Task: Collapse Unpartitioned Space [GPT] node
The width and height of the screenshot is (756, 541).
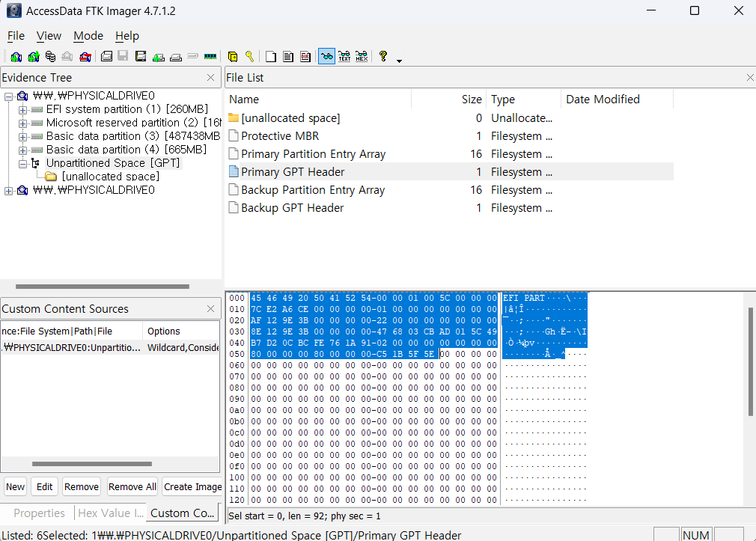Action: pyautogui.click(x=22, y=164)
